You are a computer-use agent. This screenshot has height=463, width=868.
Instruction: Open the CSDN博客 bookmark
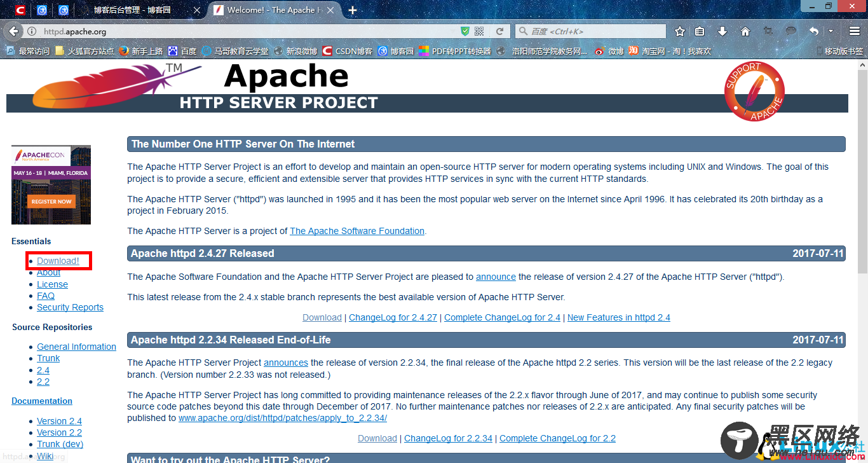point(347,51)
